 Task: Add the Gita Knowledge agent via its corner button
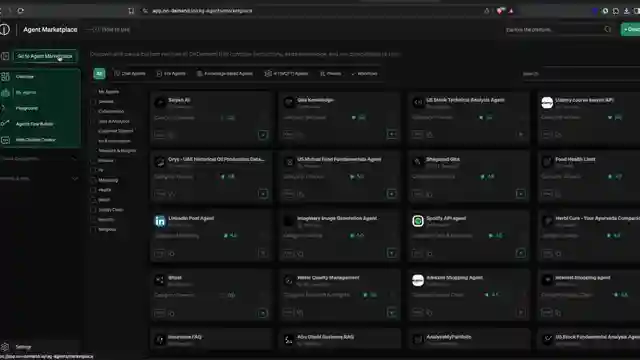392,134
